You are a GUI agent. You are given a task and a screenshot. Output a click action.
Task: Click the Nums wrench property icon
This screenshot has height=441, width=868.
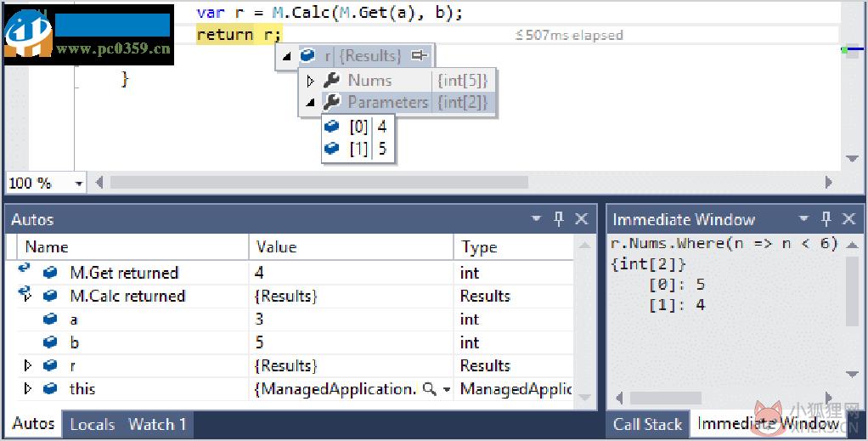tap(331, 81)
